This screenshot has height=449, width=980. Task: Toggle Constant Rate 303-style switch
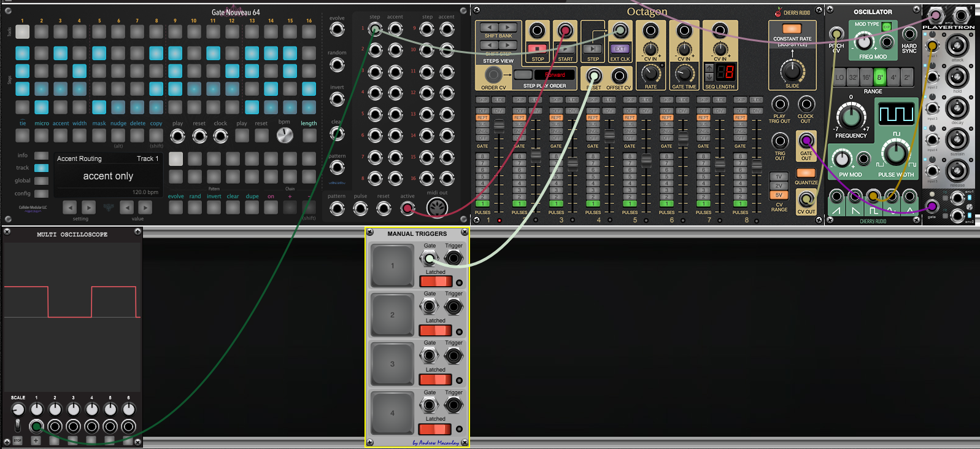[x=792, y=28]
